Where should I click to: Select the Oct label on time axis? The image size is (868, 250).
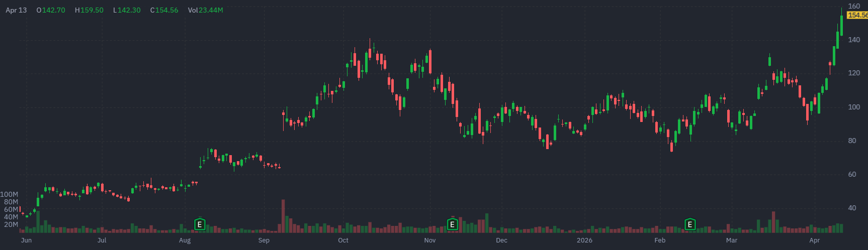pos(343,240)
